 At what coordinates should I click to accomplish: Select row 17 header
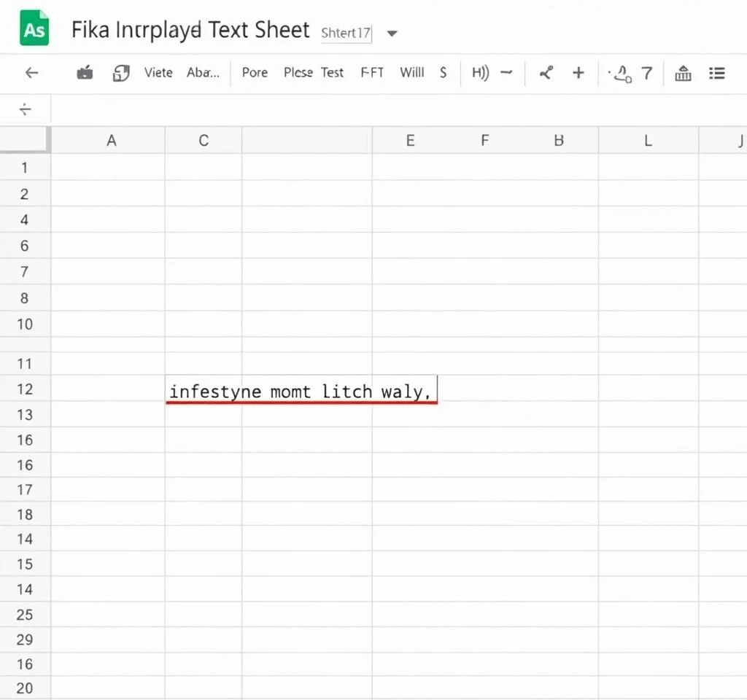click(x=25, y=489)
